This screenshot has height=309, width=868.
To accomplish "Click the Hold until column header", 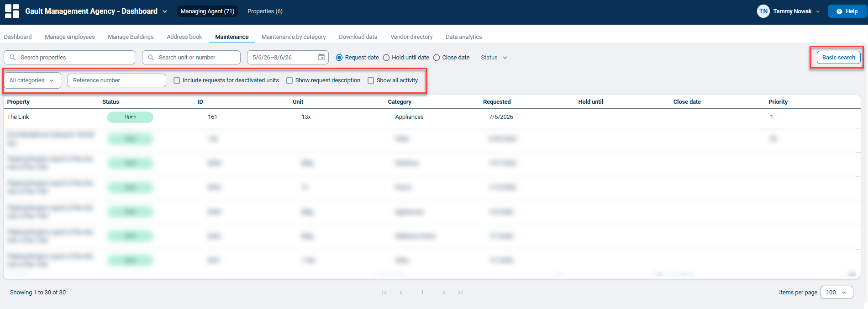I will pyautogui.click(x=590, y=102).
